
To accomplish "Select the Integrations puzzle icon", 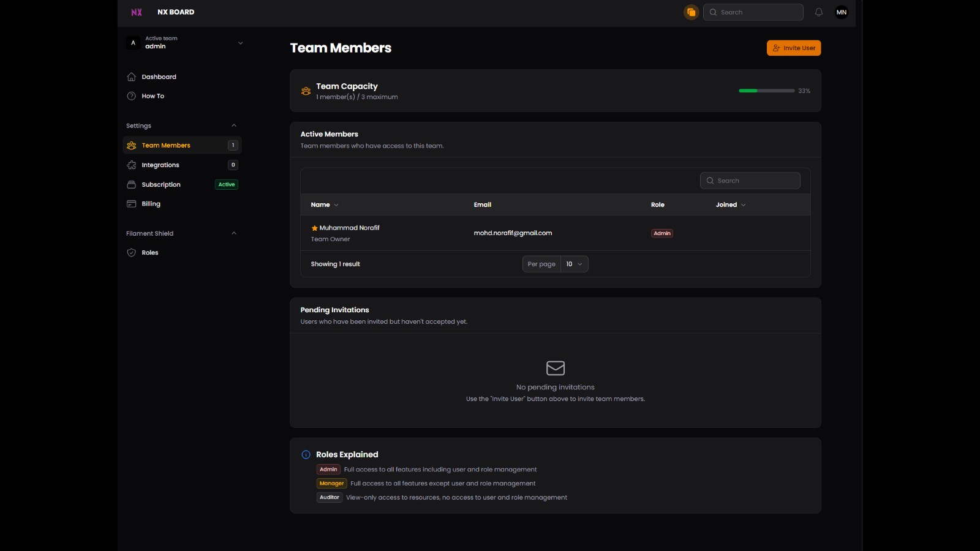I will (x=131, y=165).
